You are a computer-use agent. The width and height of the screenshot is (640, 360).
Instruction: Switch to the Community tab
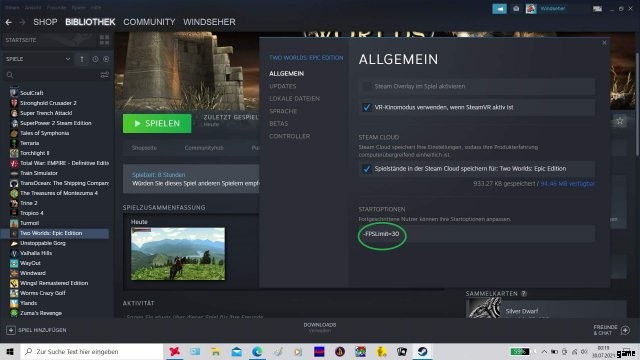tap(149, 22)
